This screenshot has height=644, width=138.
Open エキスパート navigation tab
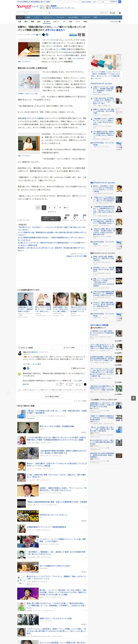(x=48, y=17)
